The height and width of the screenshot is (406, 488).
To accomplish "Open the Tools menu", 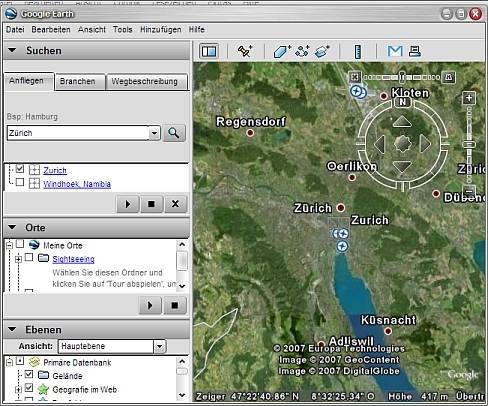I will point(123,29).
